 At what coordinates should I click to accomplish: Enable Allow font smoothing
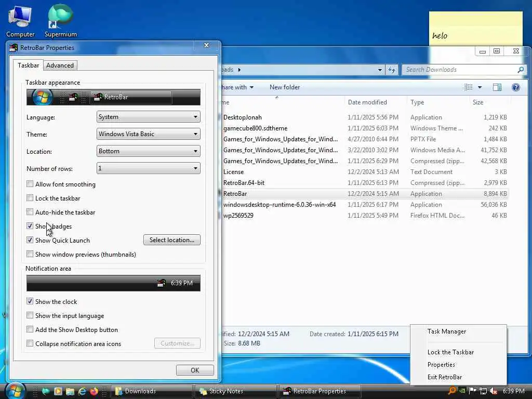coord(30,184)
